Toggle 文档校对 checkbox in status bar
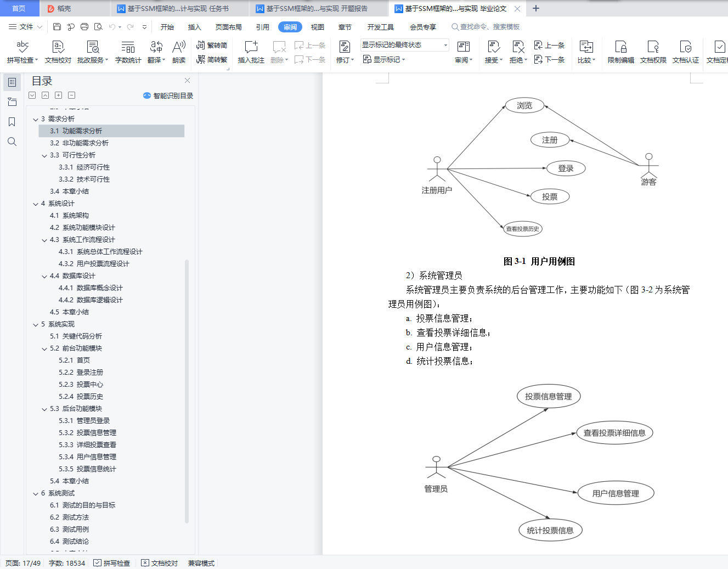This screenshot has height=569, width=728. click(160, 563)
